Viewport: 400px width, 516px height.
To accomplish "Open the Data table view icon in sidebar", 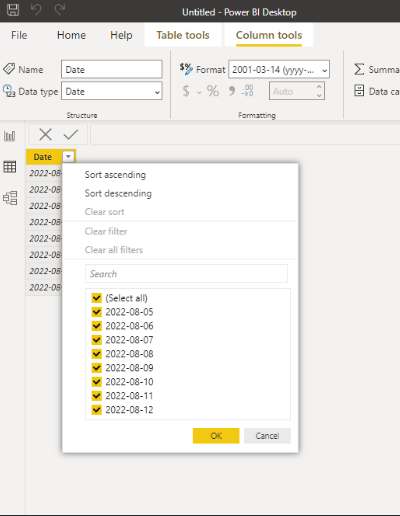I will (10, 167).
